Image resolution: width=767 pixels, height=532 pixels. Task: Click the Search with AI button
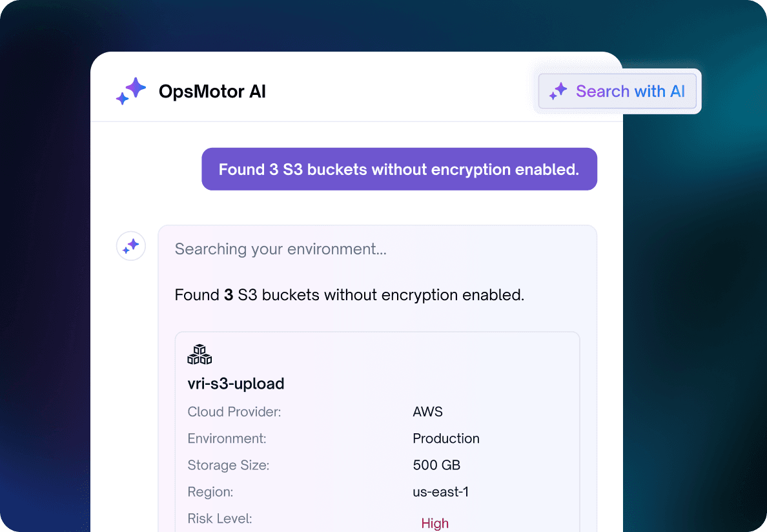click(x=617, y=92)
